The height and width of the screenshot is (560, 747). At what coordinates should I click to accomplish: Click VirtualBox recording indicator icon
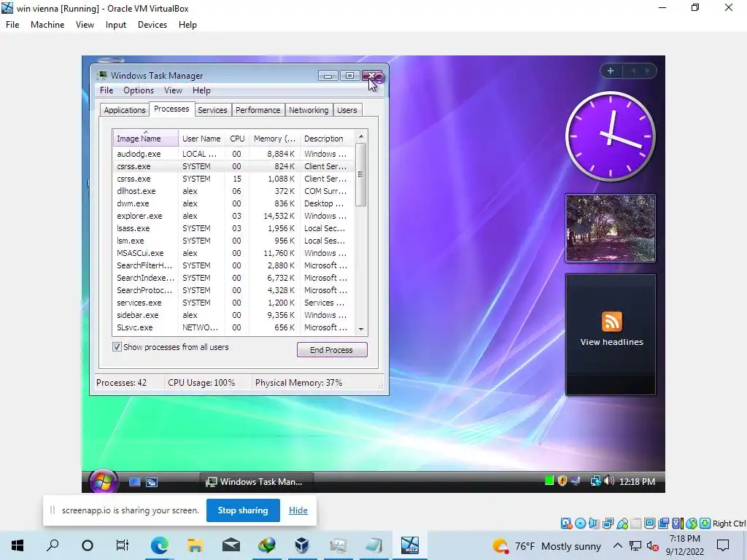pos(664,524)
